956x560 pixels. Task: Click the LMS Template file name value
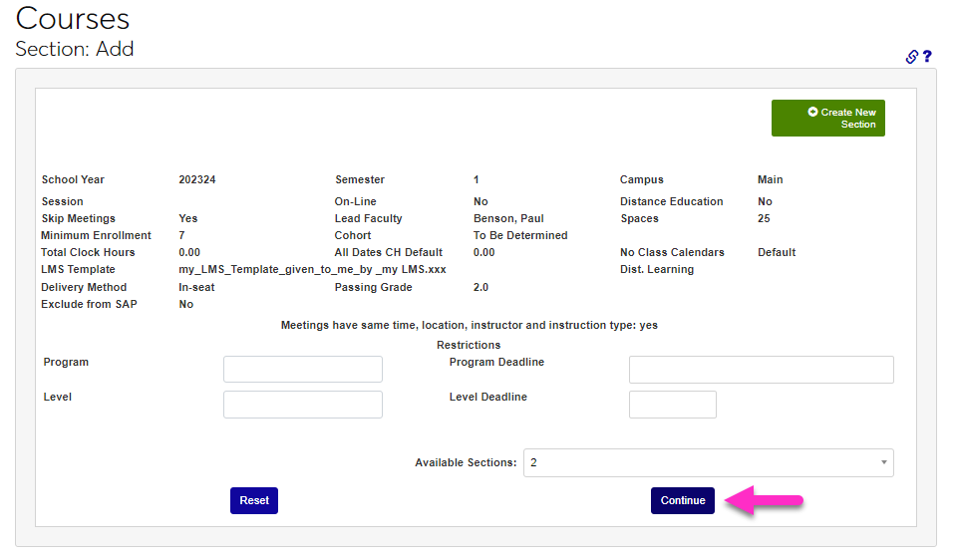[312, 269]
